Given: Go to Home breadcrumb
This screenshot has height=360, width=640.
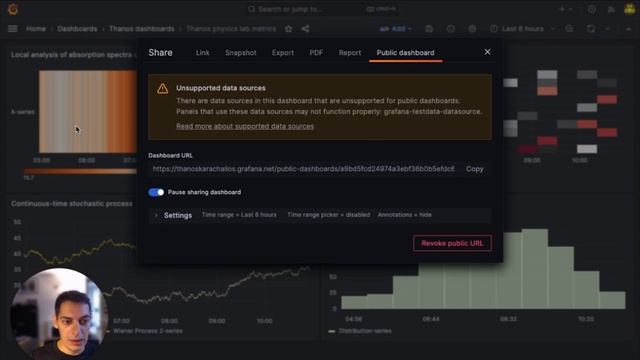Looking at the screenshot, I should [36, 29].
